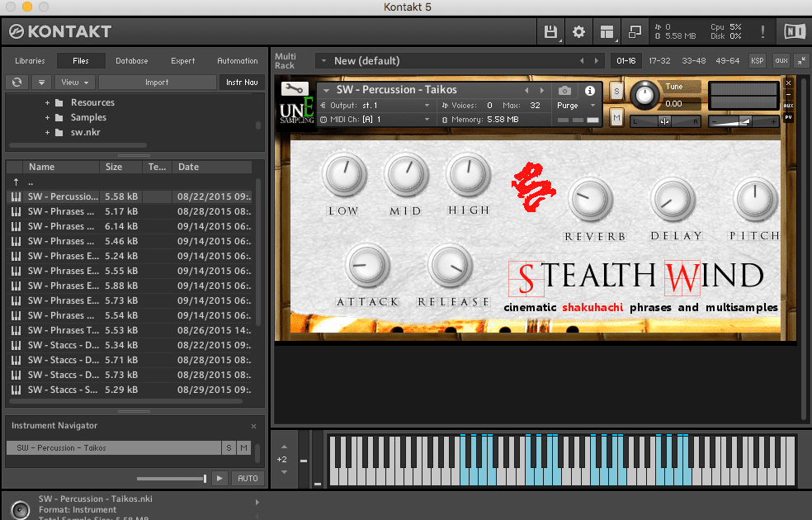Switch to the Automation tab
Viewport: 812px width, 520px height.
[237, 60]
